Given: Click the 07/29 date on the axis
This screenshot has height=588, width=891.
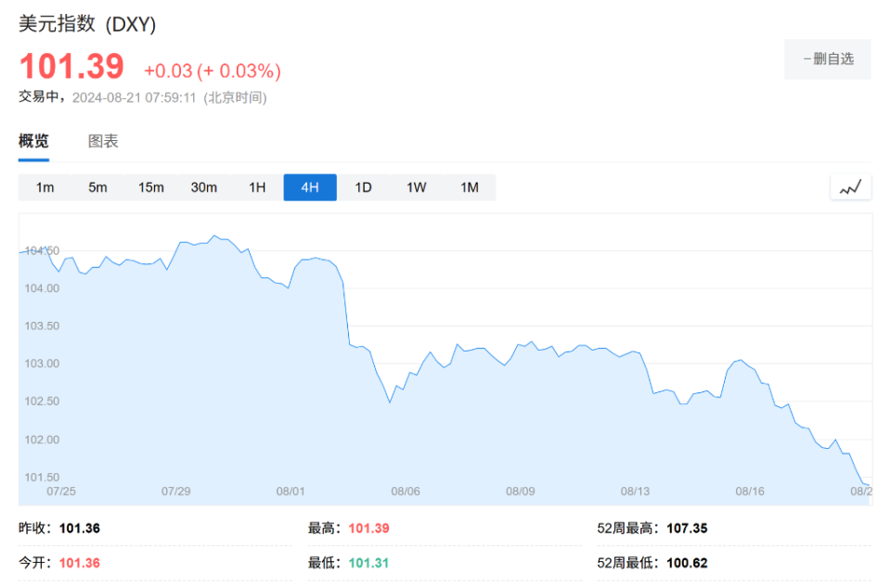Looking at the screenshot, I should (x=175, y=492).
